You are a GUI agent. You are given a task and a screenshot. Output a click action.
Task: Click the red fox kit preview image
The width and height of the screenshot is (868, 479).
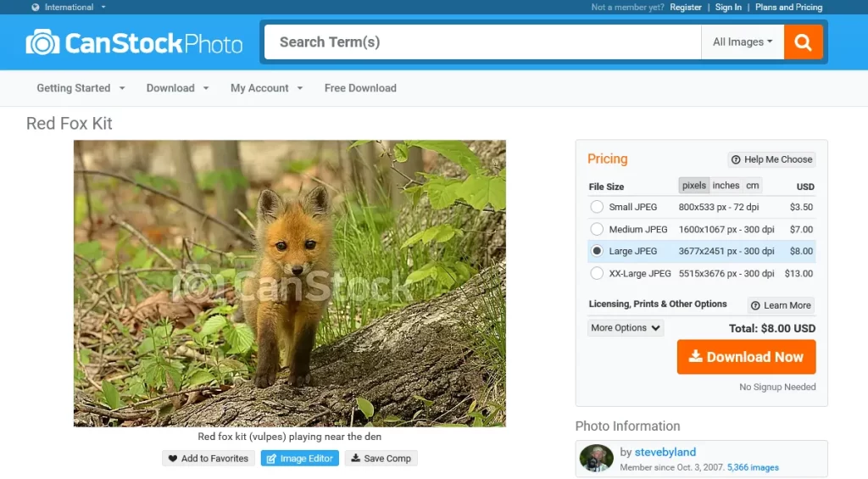click(290, 283)
